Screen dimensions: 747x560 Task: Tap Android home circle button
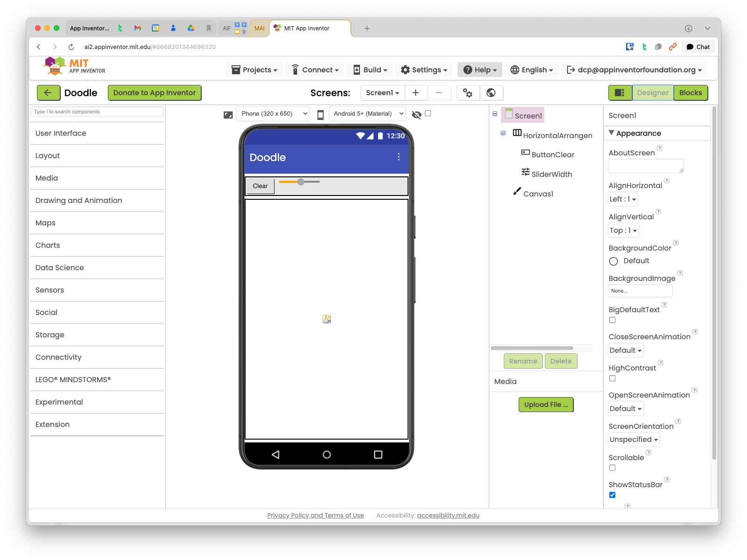(327, 455)
